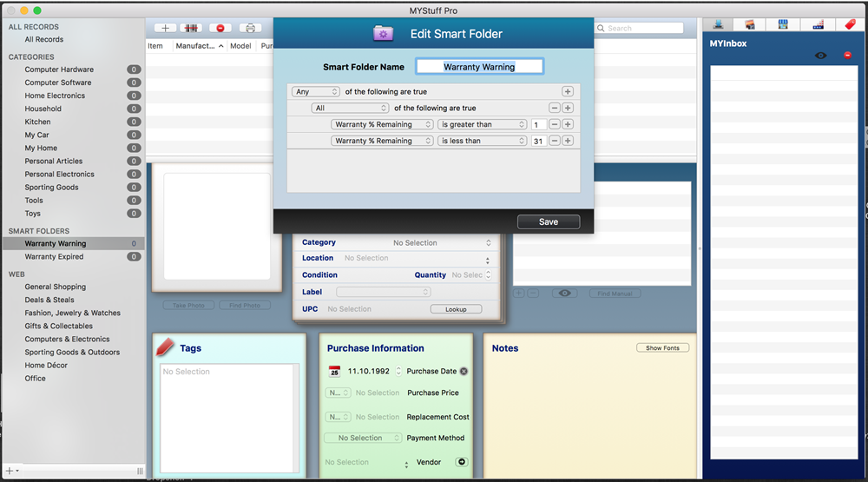Screen dimensions: 868x482
Task: Open the inbox download tab icon
Action: point(718,24)
